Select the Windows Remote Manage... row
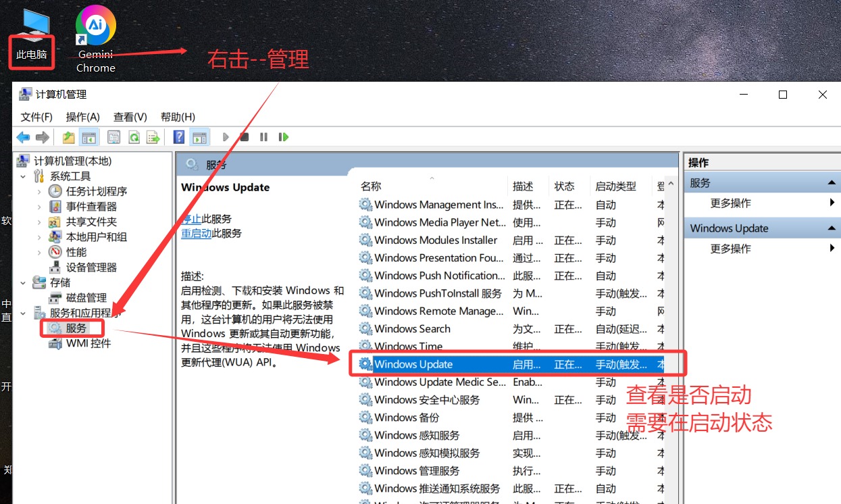The image size is (841, 504). (x=511, y=311)
